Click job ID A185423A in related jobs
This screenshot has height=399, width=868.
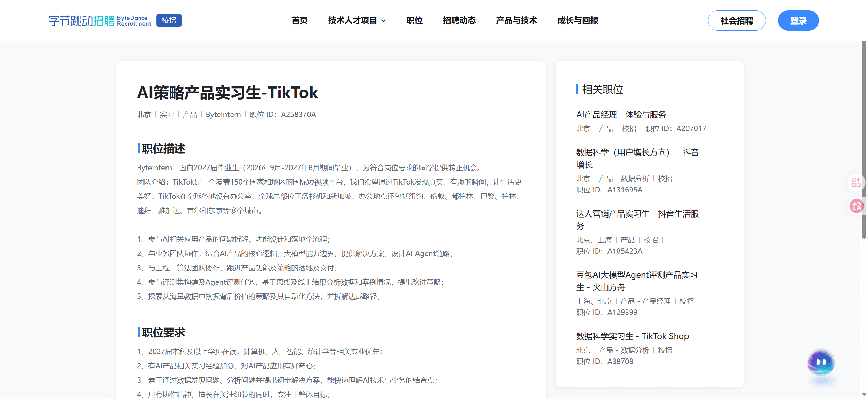click(625, 251)
